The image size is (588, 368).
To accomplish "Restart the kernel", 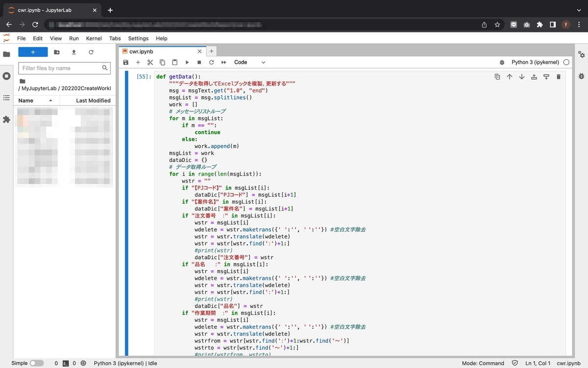I will 212,62.
